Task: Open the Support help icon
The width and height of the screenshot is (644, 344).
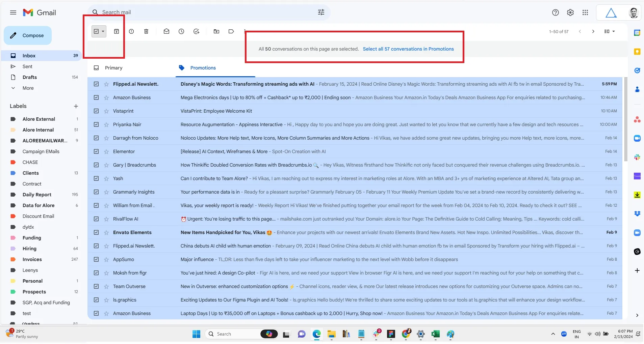Action: coord(556,12)
